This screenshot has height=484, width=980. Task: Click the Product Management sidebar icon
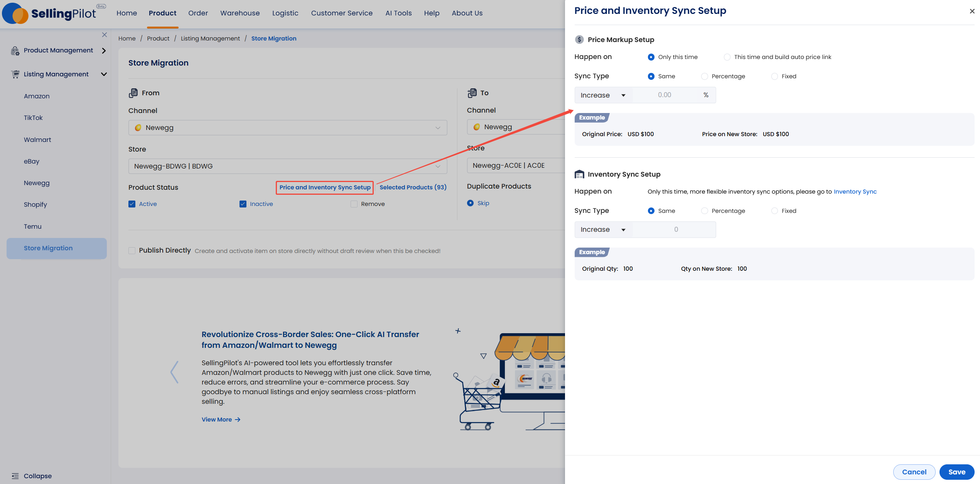pos(15,51)
